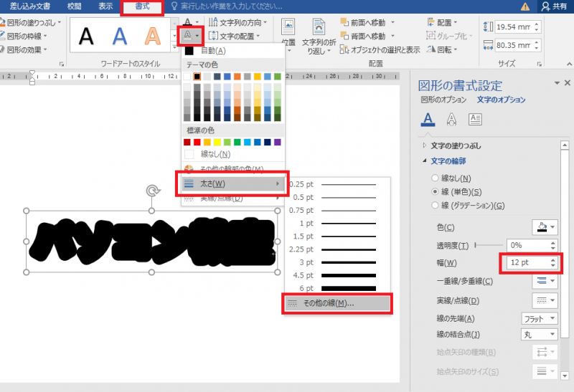Screen dimensions: 574x392
Task: Click the Share (共有) button
Action: [554, 6]
